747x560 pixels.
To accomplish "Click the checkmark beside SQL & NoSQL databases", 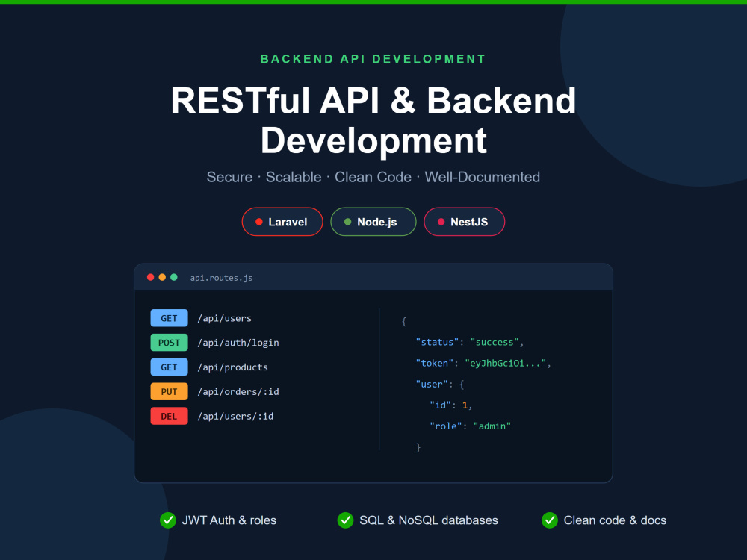I will [x=345, y=520].
